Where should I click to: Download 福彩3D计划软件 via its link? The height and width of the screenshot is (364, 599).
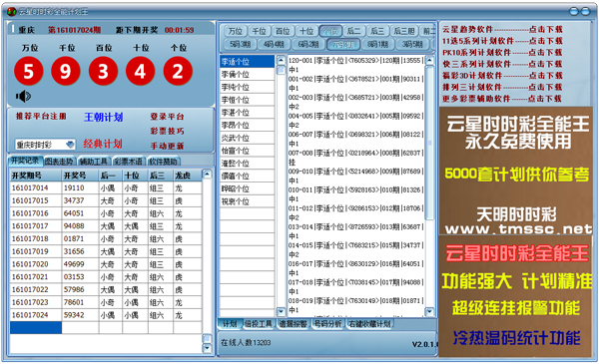click(545, 76)
